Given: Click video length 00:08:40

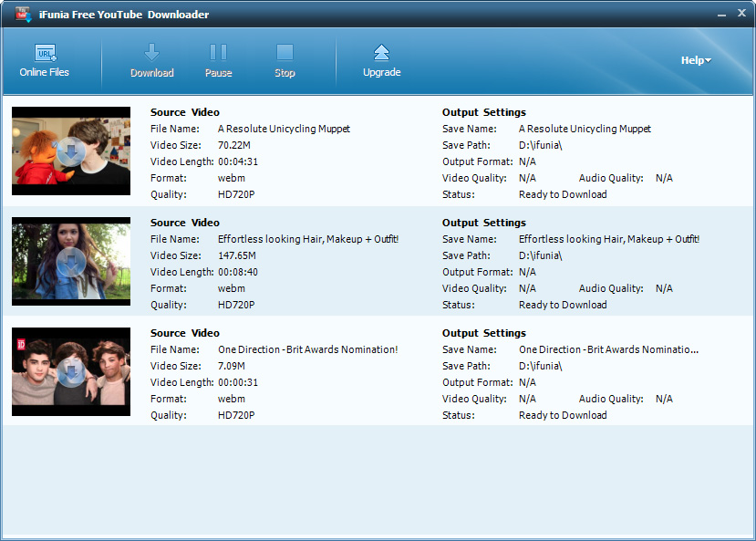Looking at the screenshot, I should [x=238, y=272].
